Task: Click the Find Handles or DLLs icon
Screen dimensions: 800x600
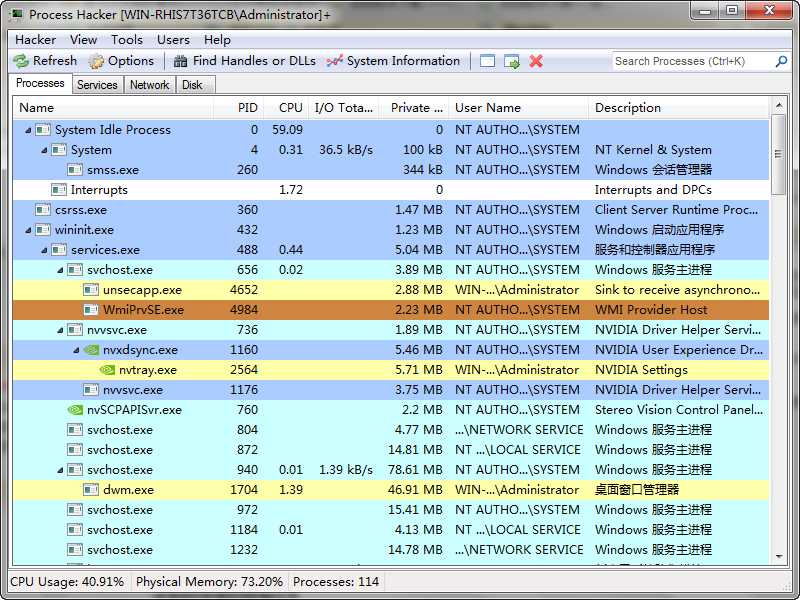Action: point(182,62)
